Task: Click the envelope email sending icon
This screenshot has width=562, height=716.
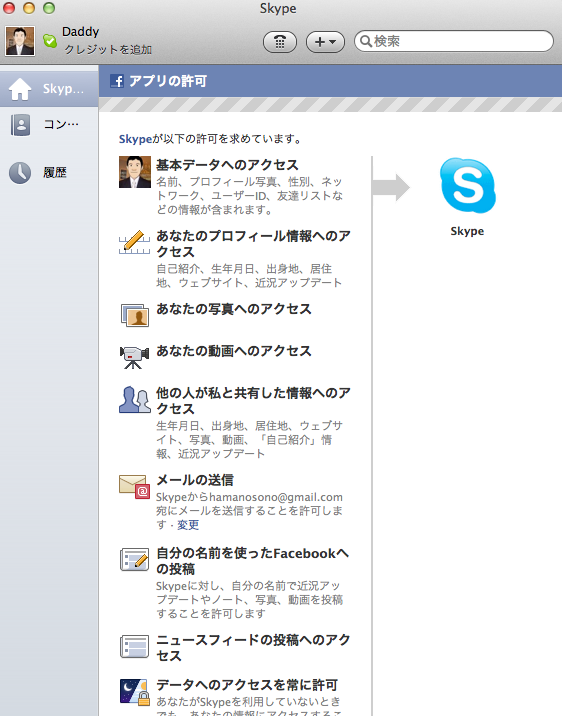Action: point(135,487)
